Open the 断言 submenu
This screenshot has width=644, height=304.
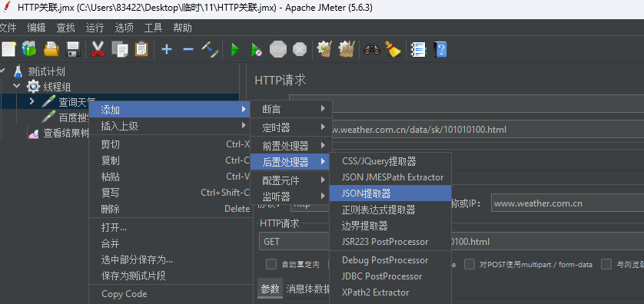(290, 109)
